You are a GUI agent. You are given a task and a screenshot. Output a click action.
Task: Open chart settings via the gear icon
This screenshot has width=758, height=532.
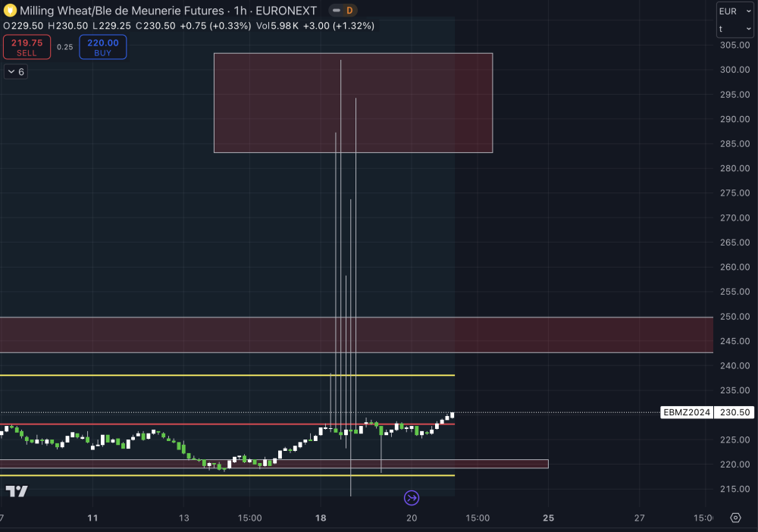point(735,518)
